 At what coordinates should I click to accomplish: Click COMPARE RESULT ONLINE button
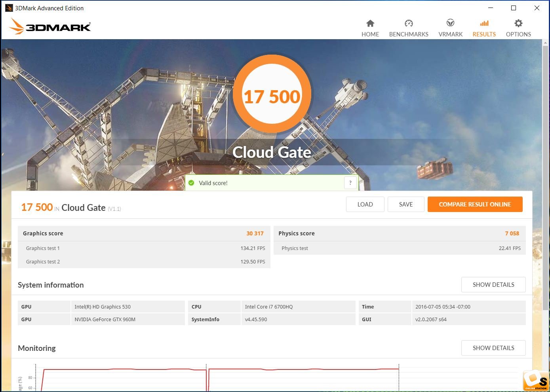475,205
